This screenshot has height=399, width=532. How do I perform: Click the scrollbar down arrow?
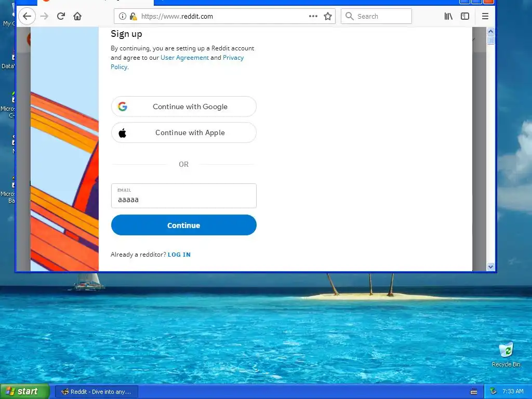coord(490,267)
